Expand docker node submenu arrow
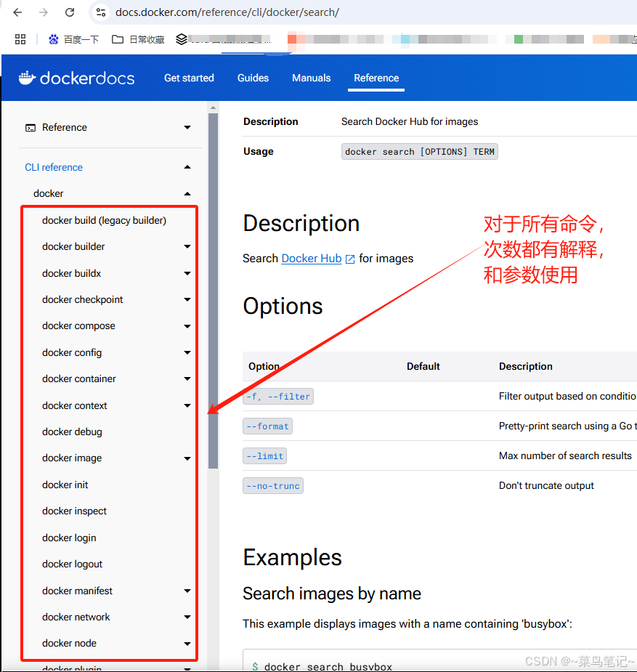The height and width of the screenshot is (672, 637). [x=187, y=644]
